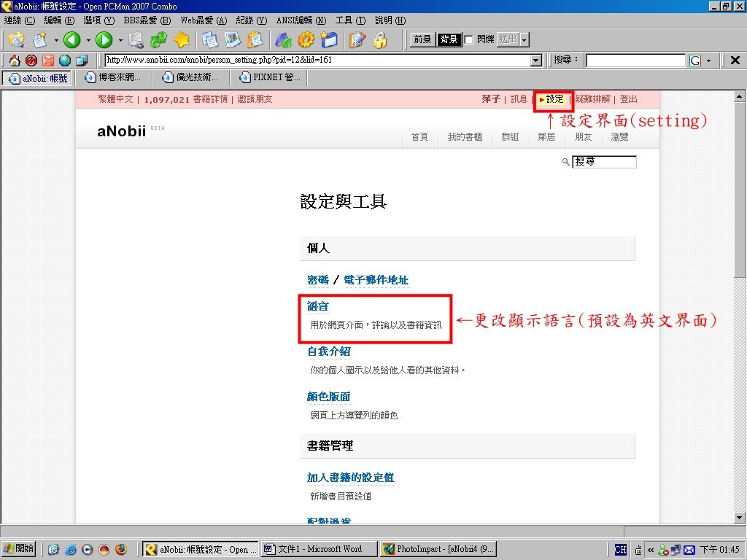
Task: Switch to the PIXNET 管 tab
Action: pyautogui.click(x=271, y=77)
